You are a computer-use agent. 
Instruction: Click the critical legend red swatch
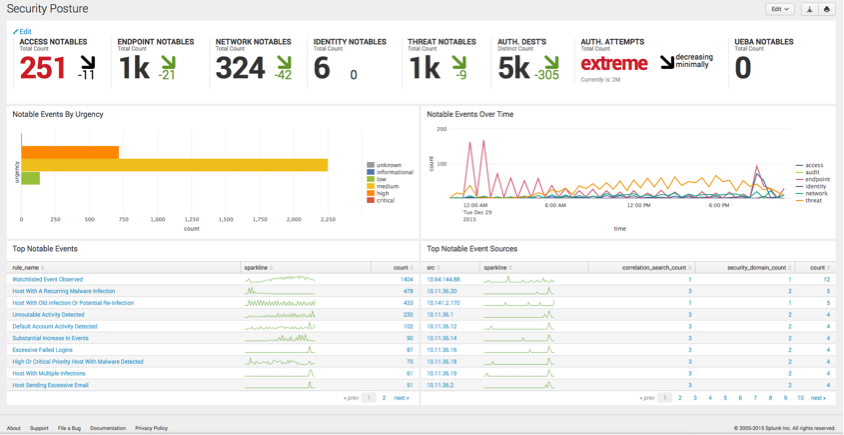[x=370, y=200]
